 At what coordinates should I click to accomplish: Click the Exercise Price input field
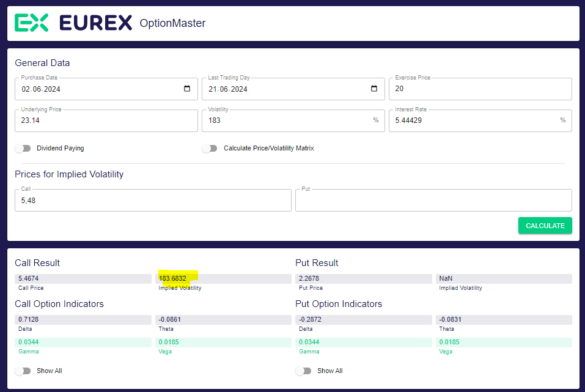click(480, 89)
